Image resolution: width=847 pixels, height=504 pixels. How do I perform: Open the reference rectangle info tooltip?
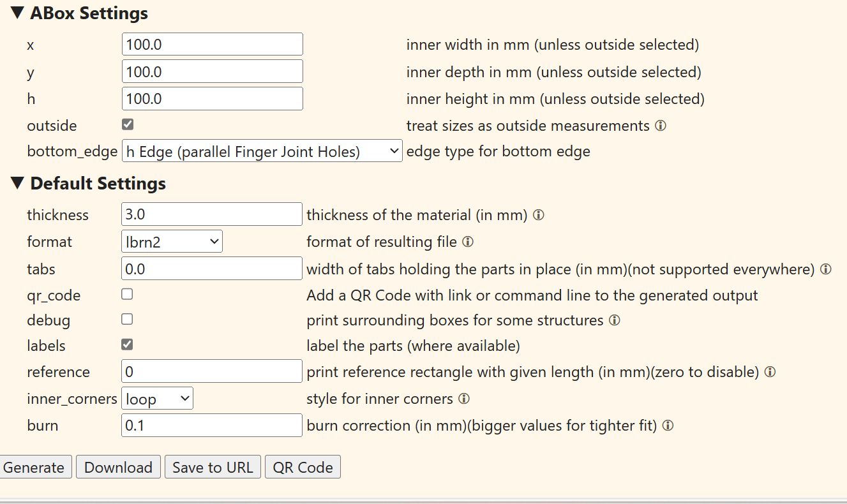click(770, 372)
